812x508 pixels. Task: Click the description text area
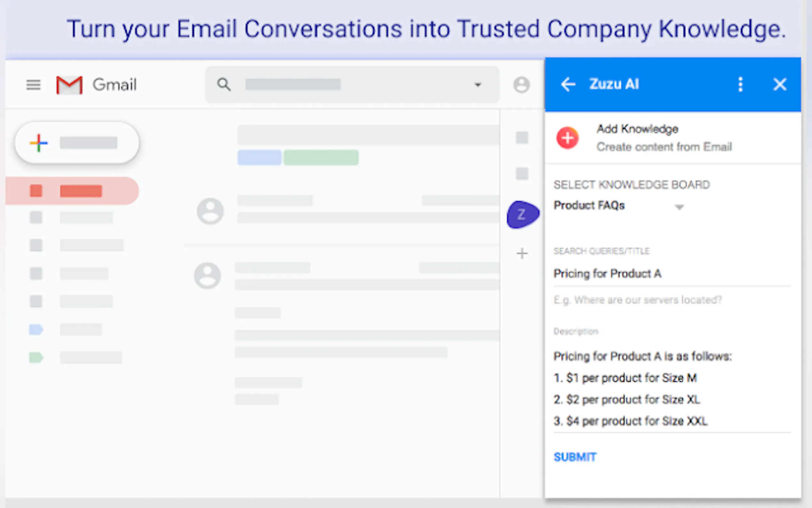tap(671, 388)
